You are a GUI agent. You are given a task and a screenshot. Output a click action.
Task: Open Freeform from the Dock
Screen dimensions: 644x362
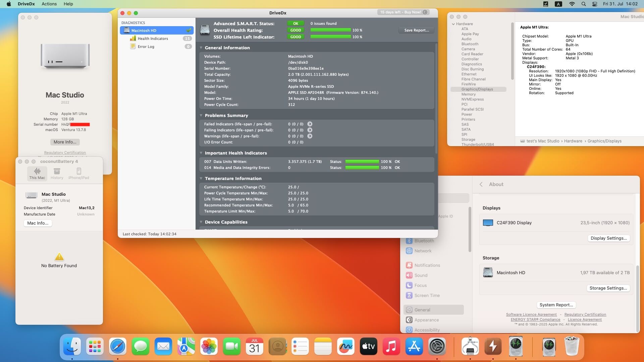pyautogui.click(x=346, y=346)
